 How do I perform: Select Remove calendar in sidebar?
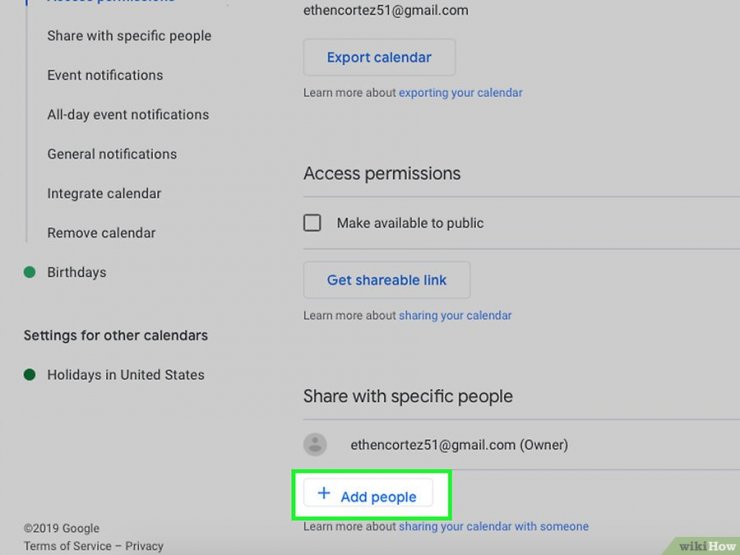pyautogui.click(x=101, y=233)
